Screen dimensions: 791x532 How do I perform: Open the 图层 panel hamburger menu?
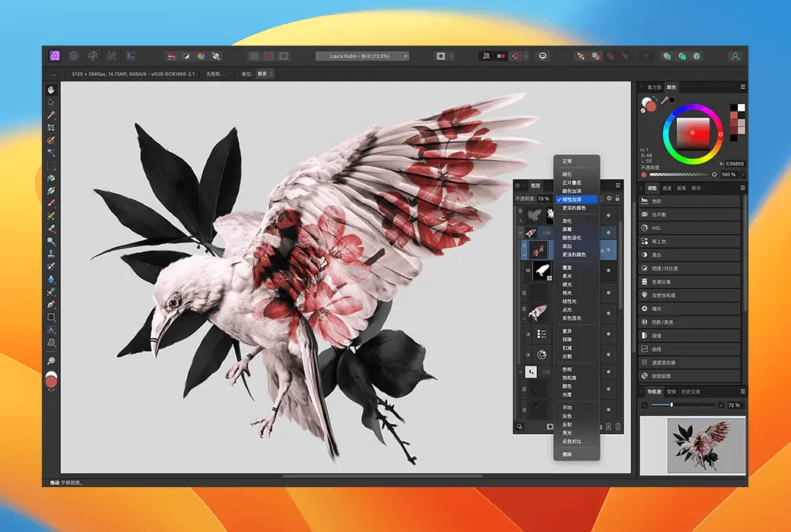click(618, 185)
